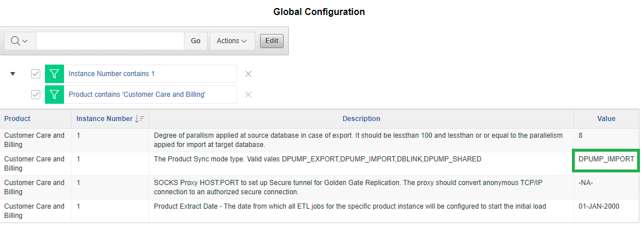This screenshot has height=226, width=644.
Task: Click the 'Product Sync mode type' description text
Action: point(318,159)
